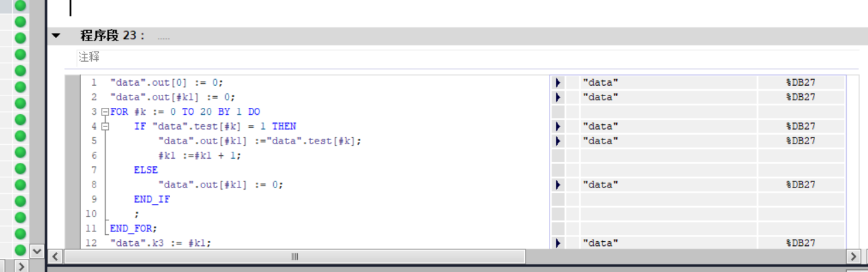Click the 注释 comment field
This screenshot has width=868, height=272.
pos(466,58)
